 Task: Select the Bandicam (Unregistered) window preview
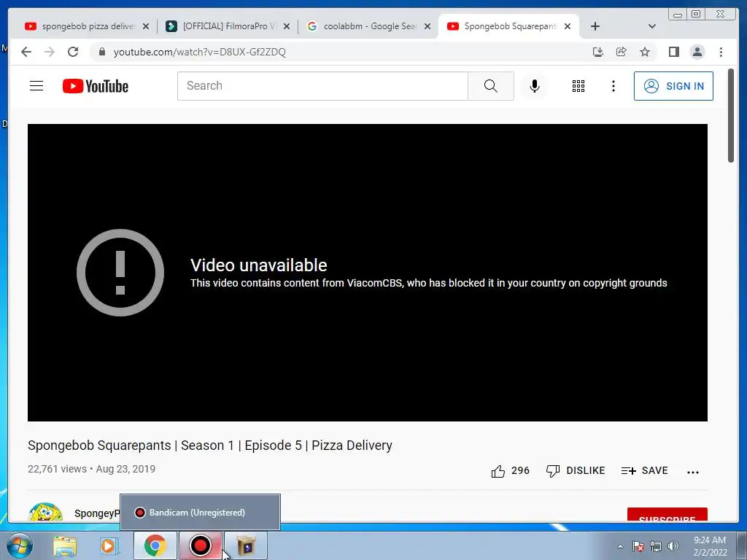point(200,513)
